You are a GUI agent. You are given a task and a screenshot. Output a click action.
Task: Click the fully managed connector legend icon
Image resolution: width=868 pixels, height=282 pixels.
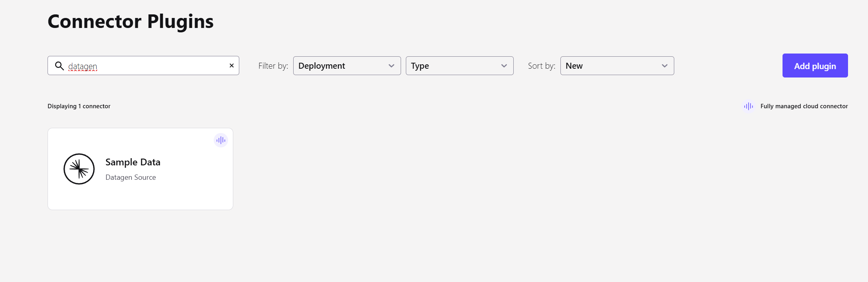[748, 106]
